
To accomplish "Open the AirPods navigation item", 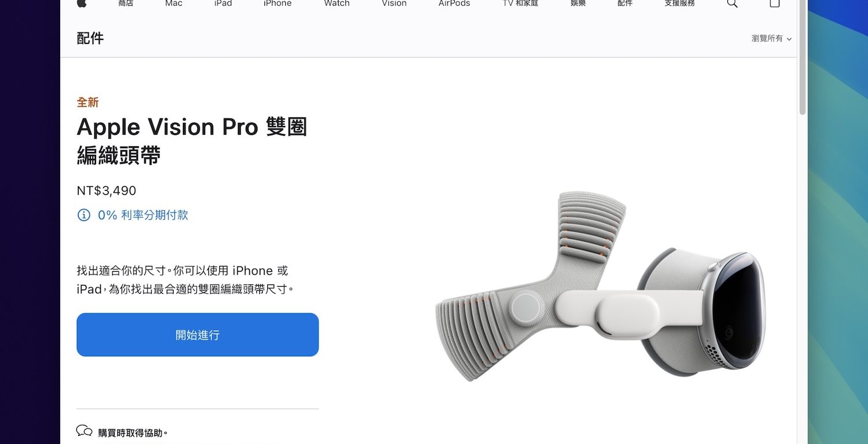I will [x=454, y=3].
